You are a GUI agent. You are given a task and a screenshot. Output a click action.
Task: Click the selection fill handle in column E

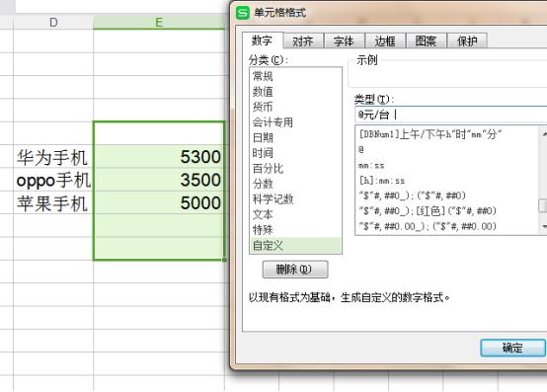(x=224, y=260)
